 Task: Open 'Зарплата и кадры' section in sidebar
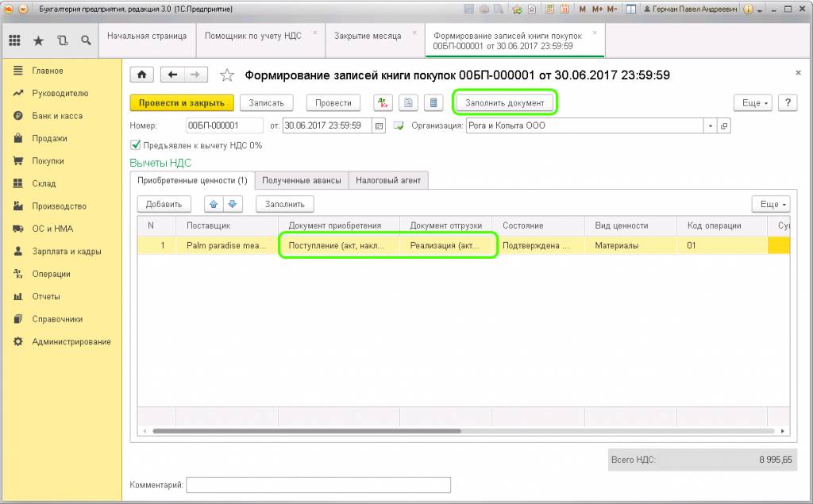(61, 251)
